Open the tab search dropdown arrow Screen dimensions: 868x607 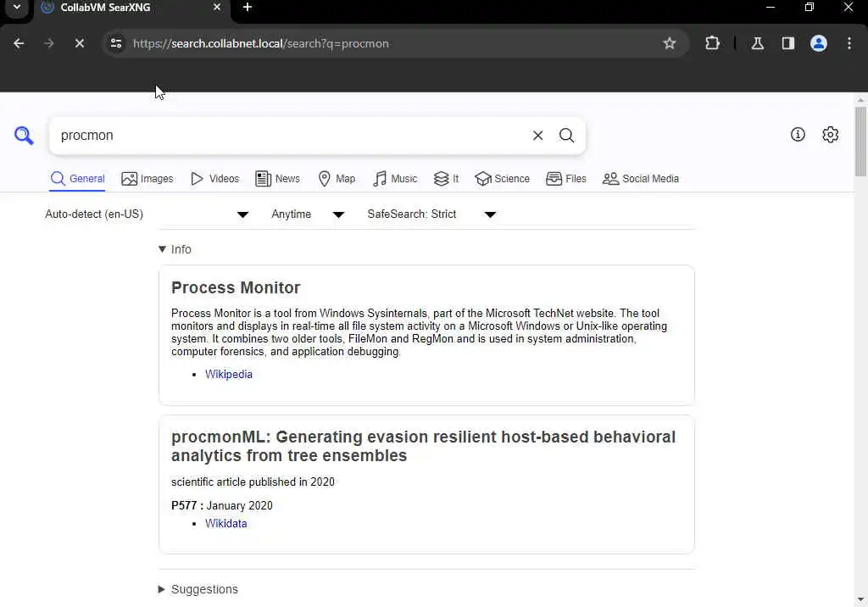[x=17, y=7]
